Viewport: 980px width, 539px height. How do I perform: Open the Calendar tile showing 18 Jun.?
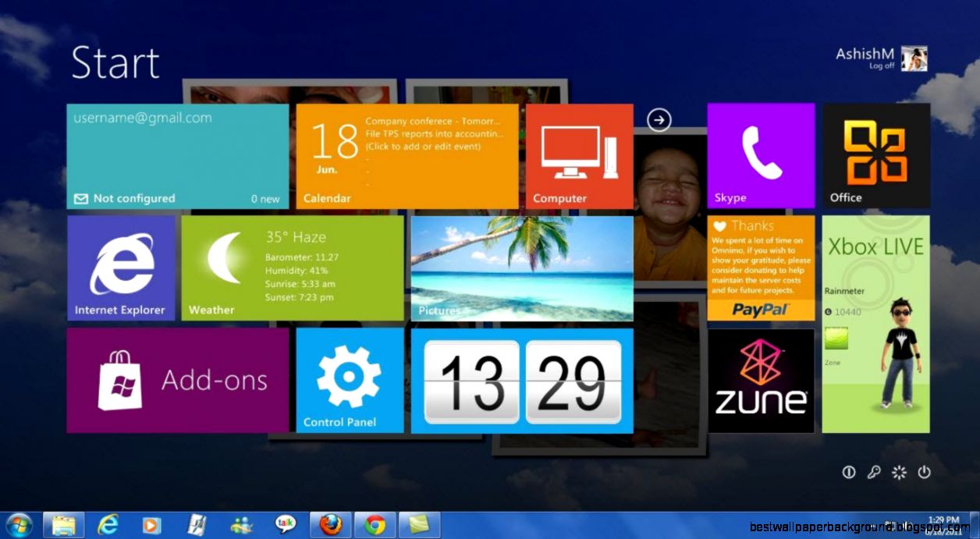tap(407, 157)
